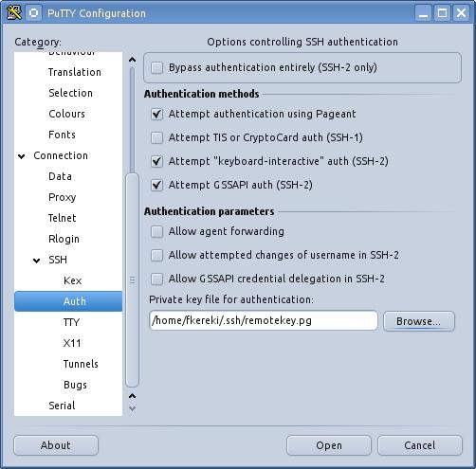Viewport: 476px width, 469px height.
Task: Click Browse for private key file
Action: coord(419,321)
